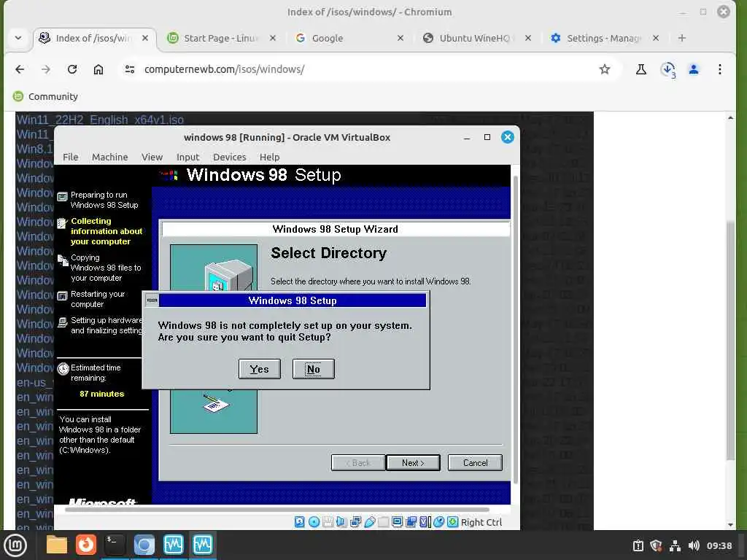Image resolution: width=747 pixels, height=560 pixels.
Task: Bookmark this page with the star icon
Action: tap(605, 69)
